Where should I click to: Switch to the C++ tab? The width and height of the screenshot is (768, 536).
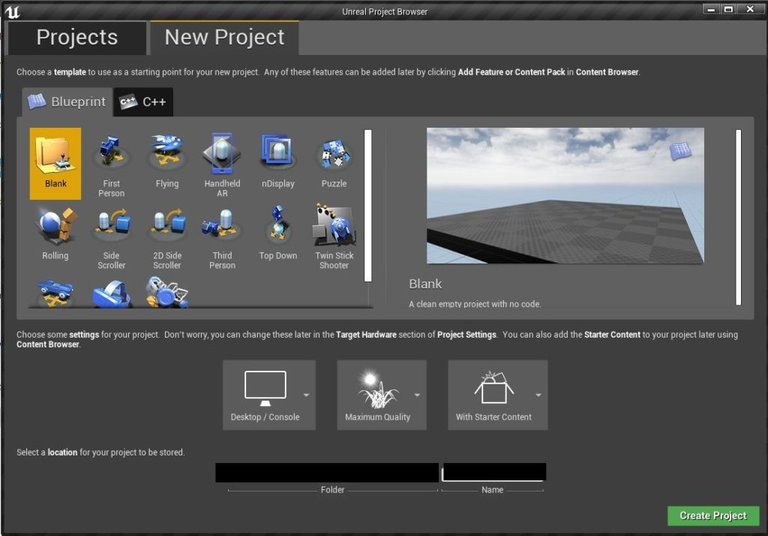pyautogui.click(x=143, y=102)
